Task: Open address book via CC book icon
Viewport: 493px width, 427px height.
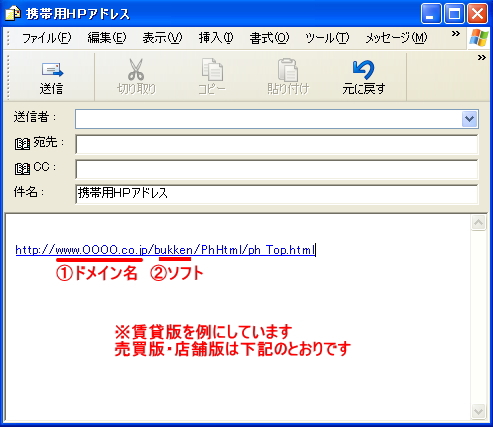Action: point(22,169)
